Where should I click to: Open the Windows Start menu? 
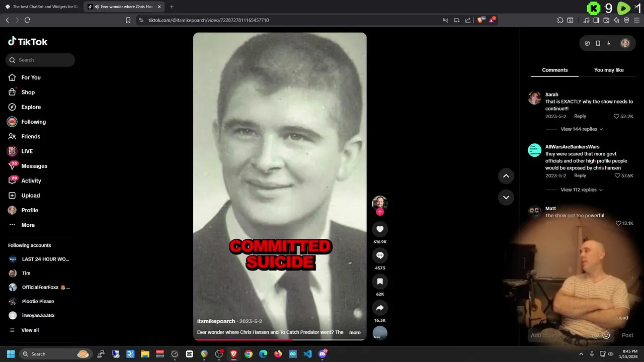click(11, 354)
